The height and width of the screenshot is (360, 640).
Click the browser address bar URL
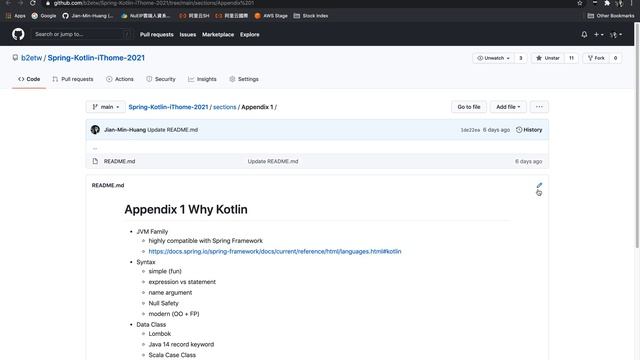point(153,3)
